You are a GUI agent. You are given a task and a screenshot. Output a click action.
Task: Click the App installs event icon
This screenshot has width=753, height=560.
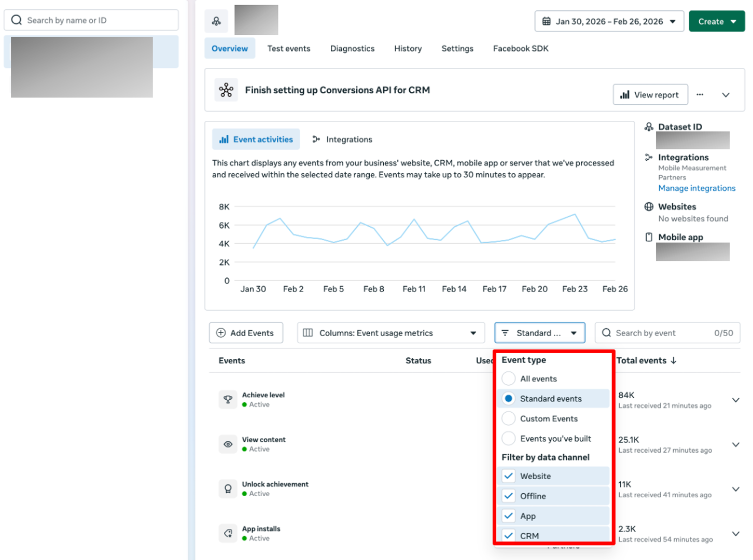click(x=228, y=533)
